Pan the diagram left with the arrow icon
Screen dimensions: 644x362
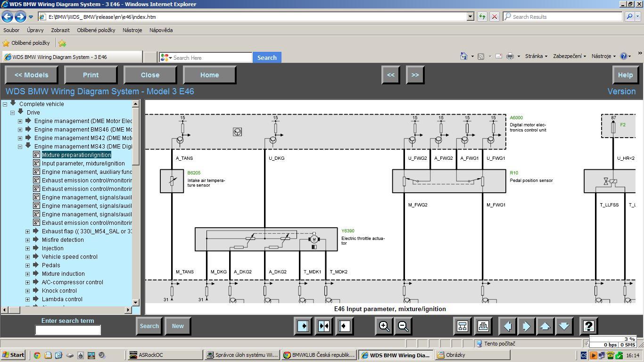point(507,326)
